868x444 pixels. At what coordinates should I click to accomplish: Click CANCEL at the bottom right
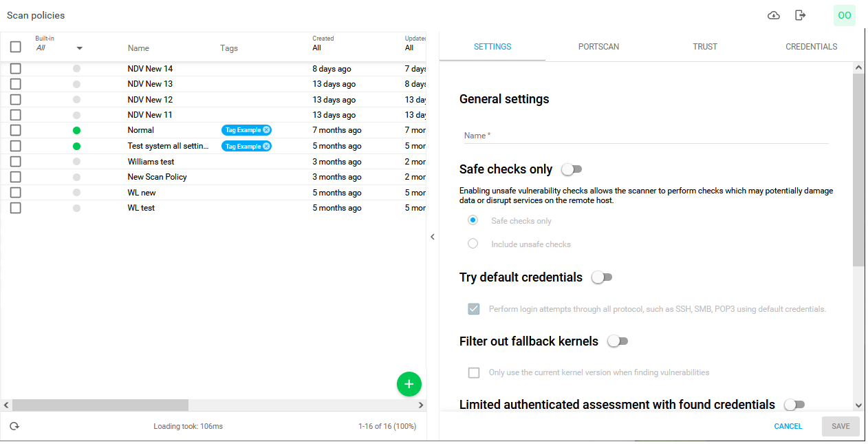coord(788,426)
